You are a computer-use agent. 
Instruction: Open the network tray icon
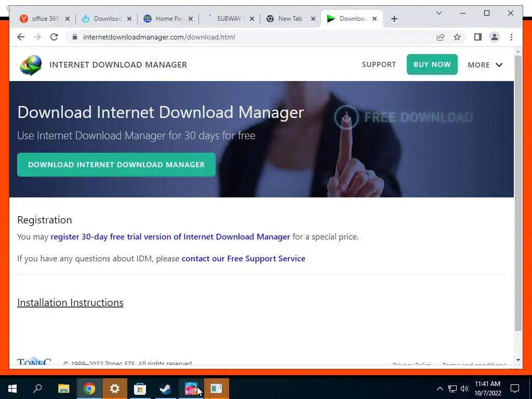click(453, 389)
